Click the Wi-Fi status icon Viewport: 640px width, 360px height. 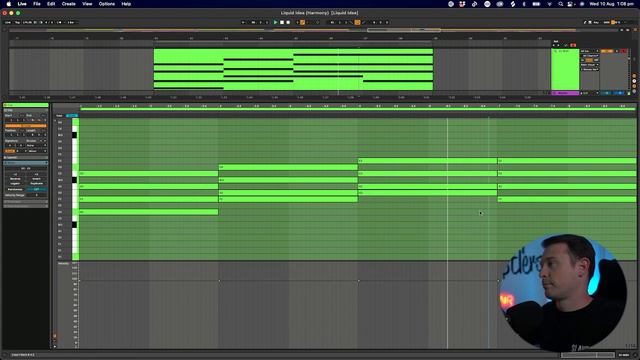click(x=549, y=4)
